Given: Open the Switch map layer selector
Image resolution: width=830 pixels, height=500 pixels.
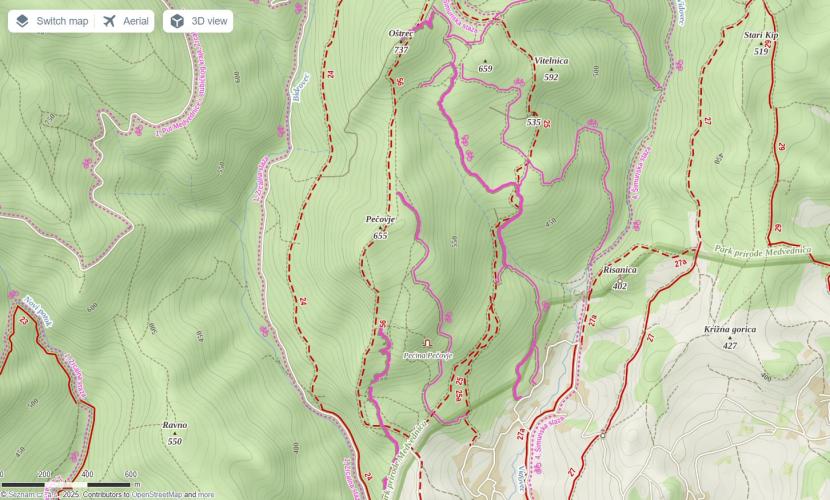Looking at the screenshot, I should pos(52,21).
